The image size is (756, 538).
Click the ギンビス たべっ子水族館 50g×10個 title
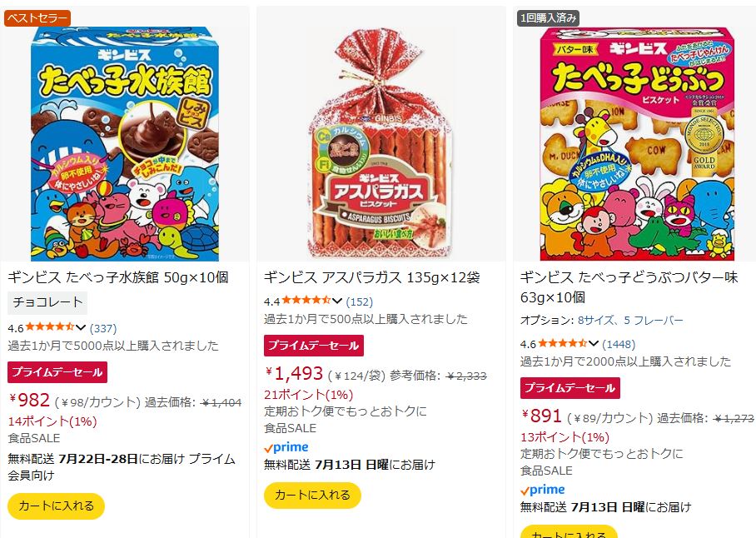[118, 277]
